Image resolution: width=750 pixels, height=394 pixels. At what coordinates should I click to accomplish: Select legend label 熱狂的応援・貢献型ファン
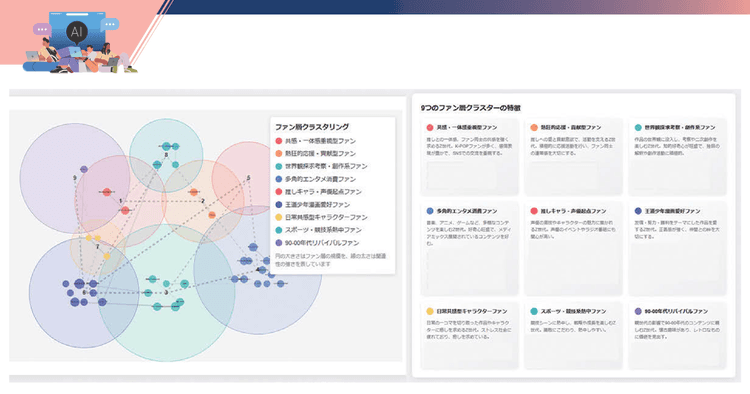pos(320,153)
